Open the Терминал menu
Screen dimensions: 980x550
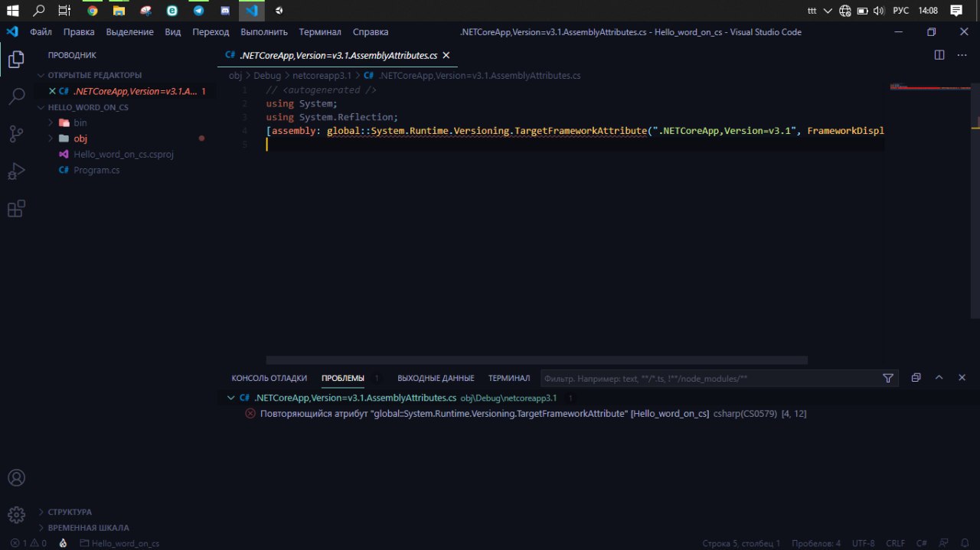[320, 32]
